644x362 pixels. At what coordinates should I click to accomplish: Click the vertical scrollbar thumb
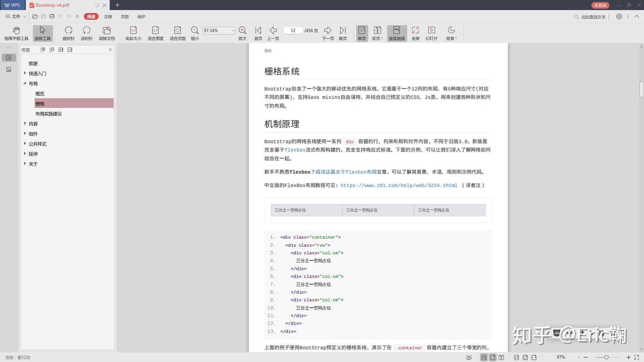[x=641, y=89]
